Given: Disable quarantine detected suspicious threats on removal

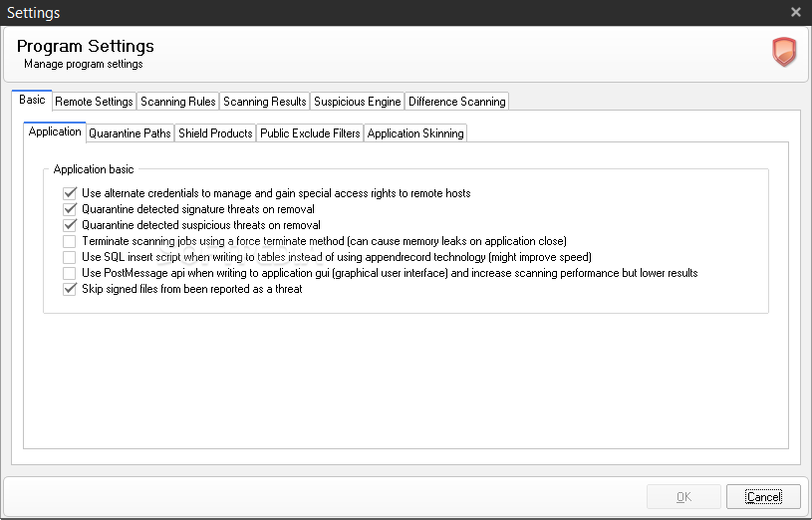Looking at the screenshot, I should pos(70,225).
